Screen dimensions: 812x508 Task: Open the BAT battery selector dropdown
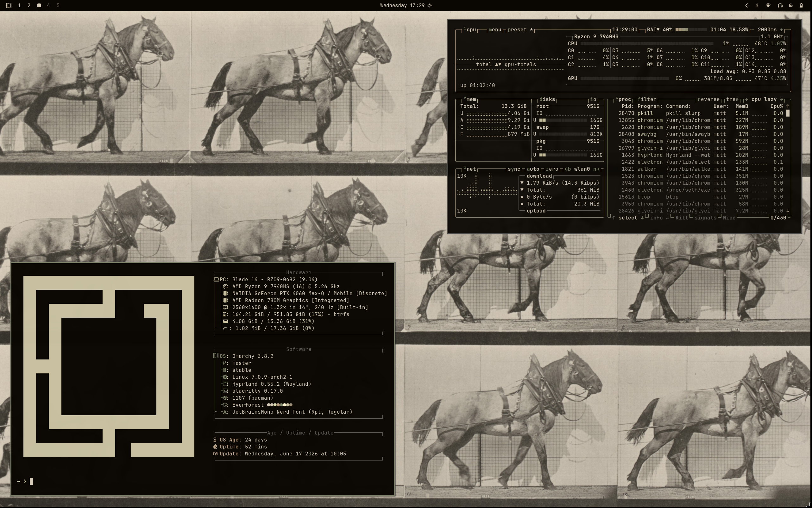[x=653, y=29]
